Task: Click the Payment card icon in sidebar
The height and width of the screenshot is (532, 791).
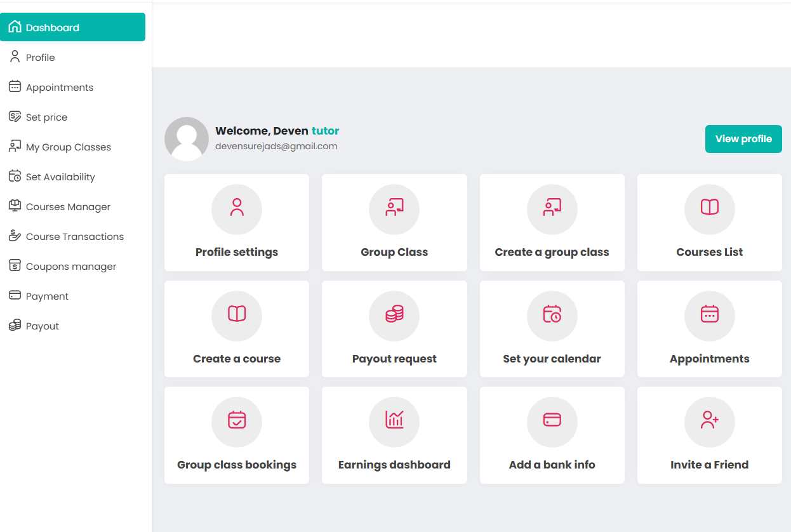Action: (x=15, y=296)
